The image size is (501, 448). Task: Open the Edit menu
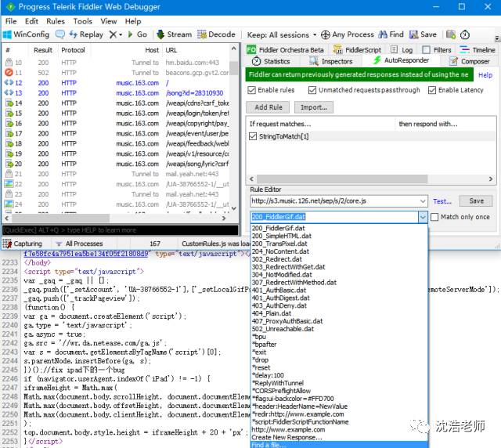(x=31, y=21)
